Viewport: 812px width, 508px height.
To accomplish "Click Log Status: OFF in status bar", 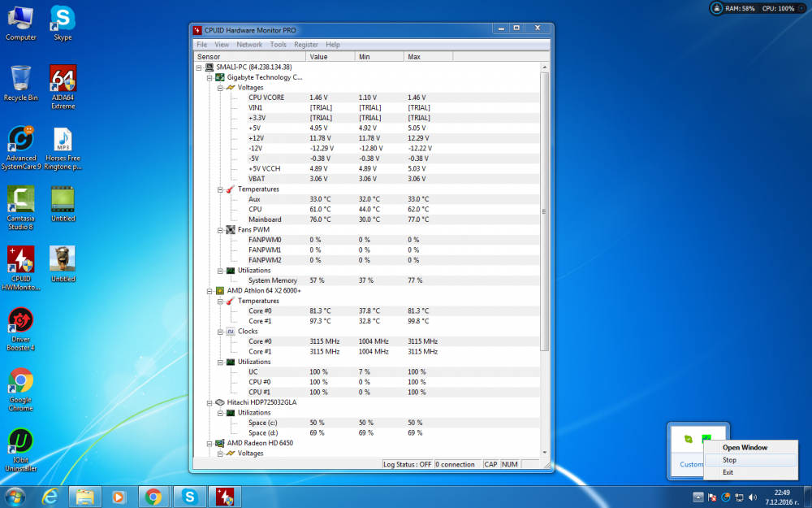I will point(407,464).
